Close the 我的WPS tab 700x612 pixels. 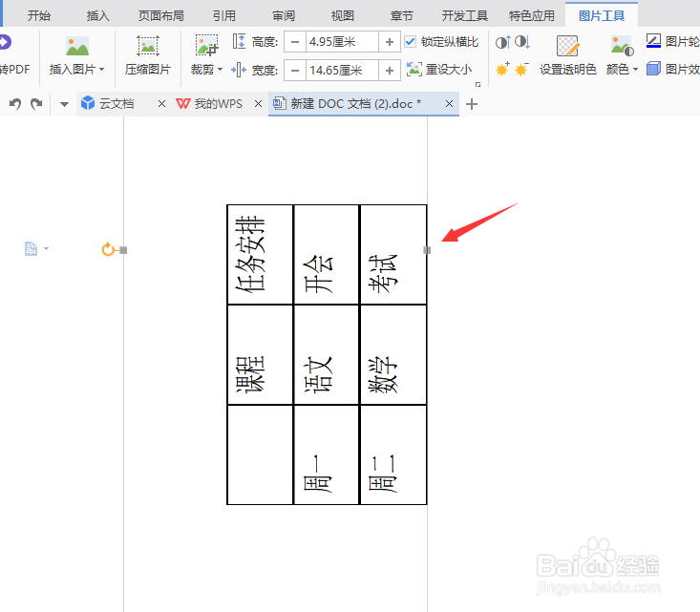point(258,104)
